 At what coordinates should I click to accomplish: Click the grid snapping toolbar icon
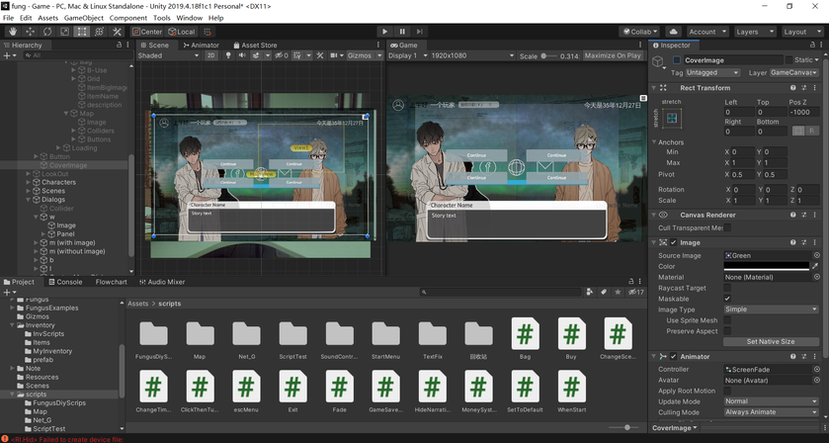point(207,32)
